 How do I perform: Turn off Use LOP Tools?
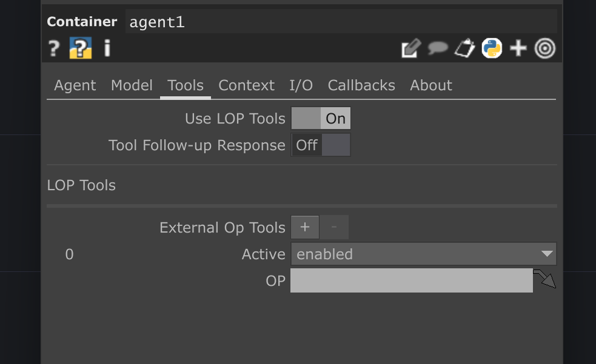coord(305,118)
